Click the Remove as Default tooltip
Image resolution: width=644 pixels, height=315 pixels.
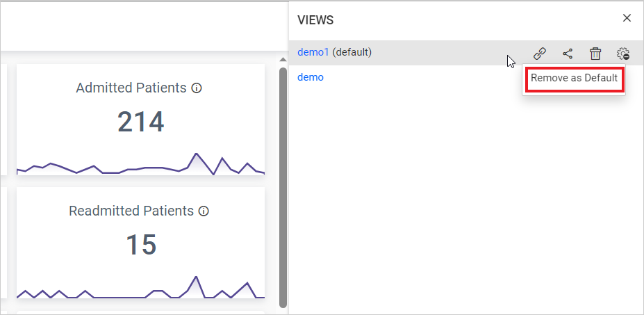[574, 78]
